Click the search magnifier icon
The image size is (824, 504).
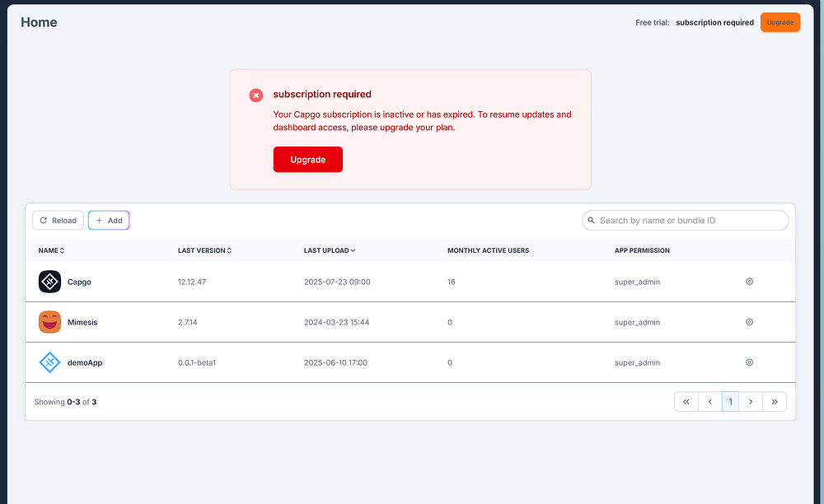point(591,221)
